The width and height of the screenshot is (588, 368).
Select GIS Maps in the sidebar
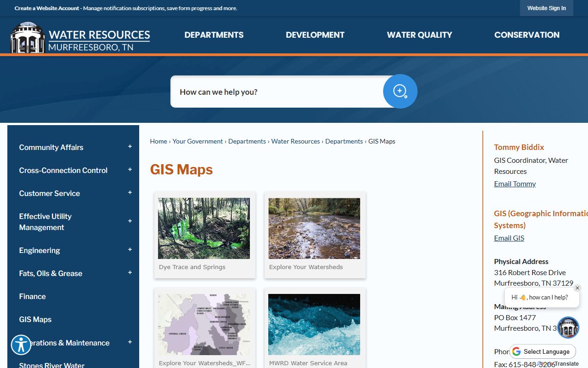35,319
